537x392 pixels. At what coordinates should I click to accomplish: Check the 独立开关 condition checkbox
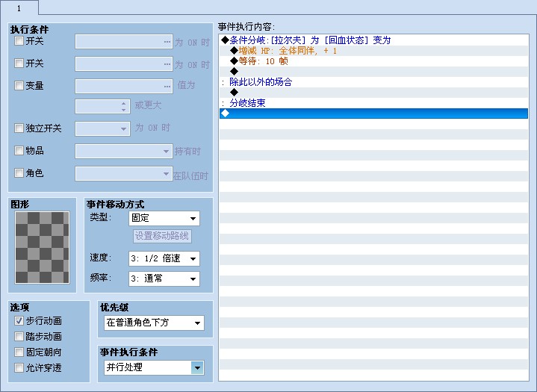click(x=19, y=128)
